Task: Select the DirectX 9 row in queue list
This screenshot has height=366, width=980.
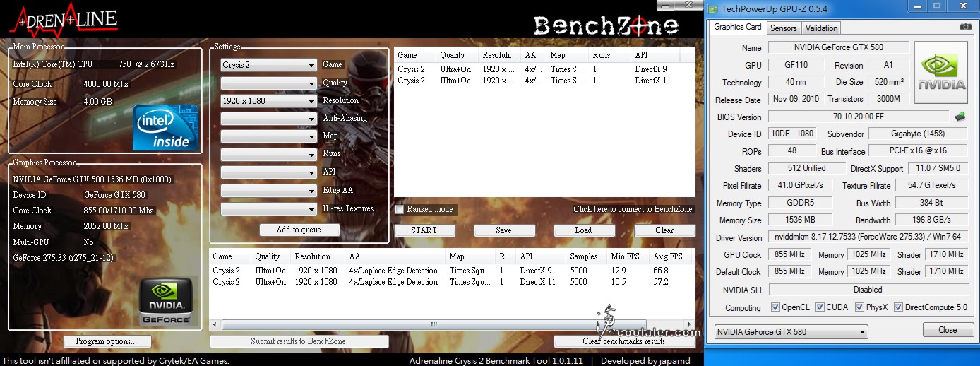Action: 544,69
